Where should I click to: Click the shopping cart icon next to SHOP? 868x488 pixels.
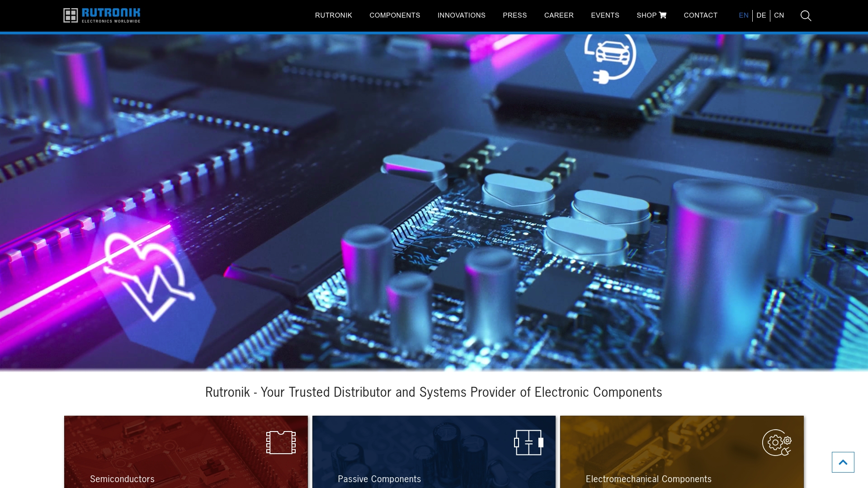point(663,15)
